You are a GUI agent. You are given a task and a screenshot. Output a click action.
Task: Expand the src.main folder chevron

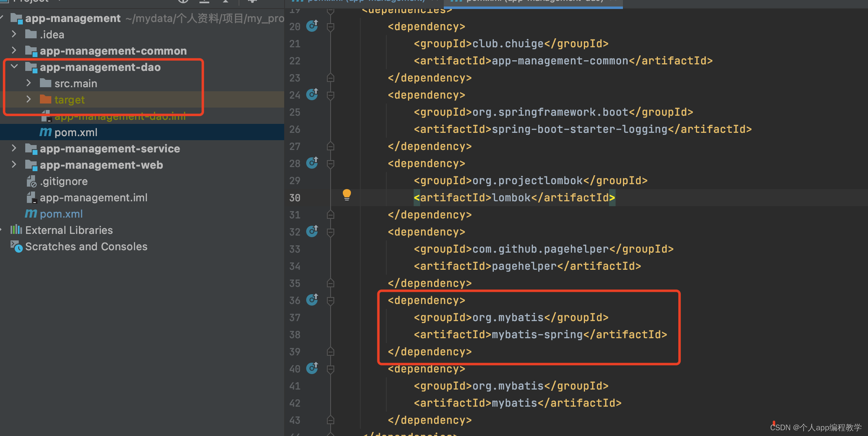click(28, 83)
